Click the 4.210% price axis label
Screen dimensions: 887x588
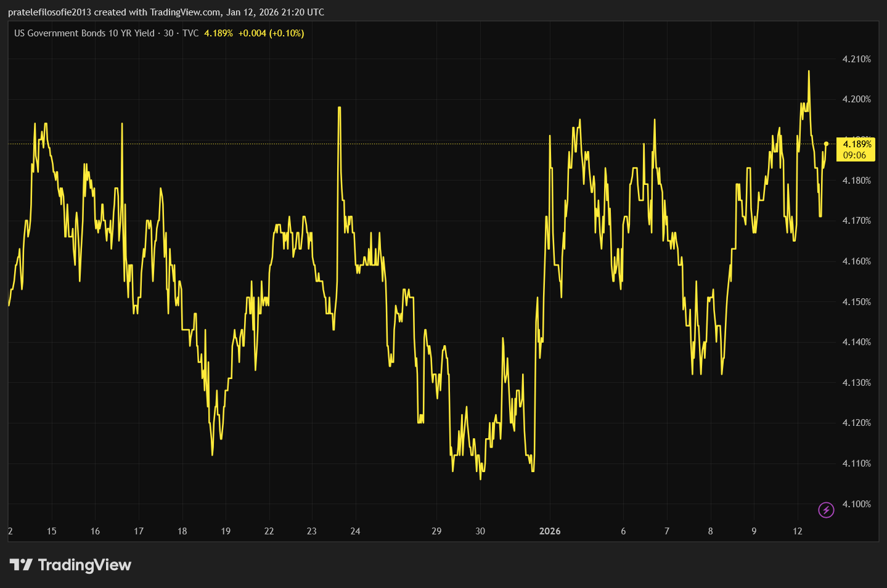point(857,59)
